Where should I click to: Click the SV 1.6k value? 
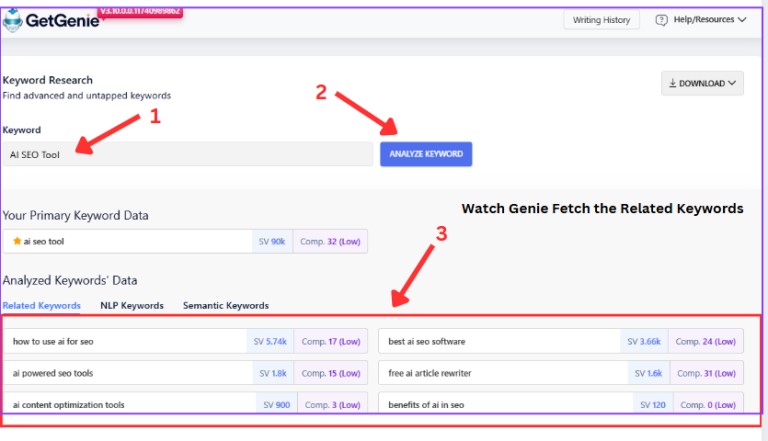[x=648, y=373]
